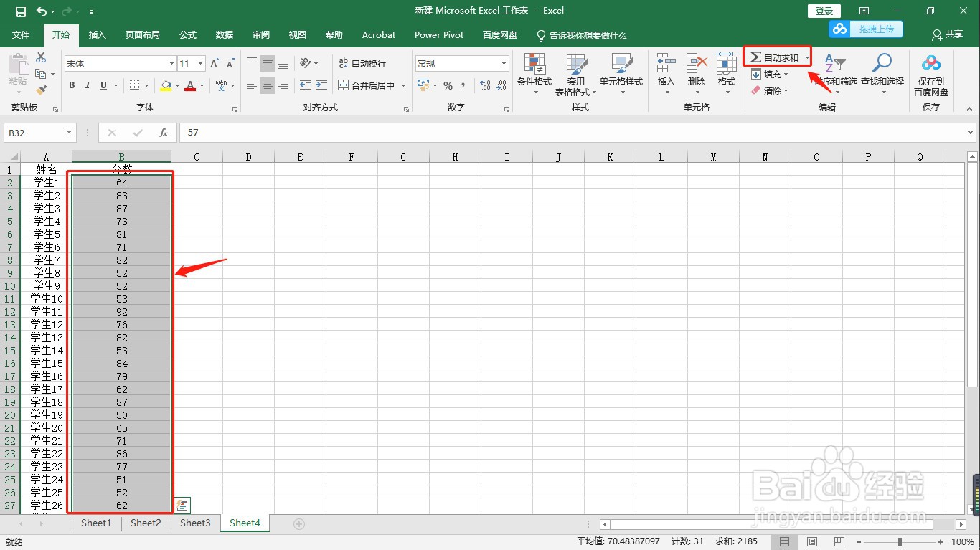Viewport: 980px width, 550px height.
Task: Click the page layout view icon
Action: 812,542
